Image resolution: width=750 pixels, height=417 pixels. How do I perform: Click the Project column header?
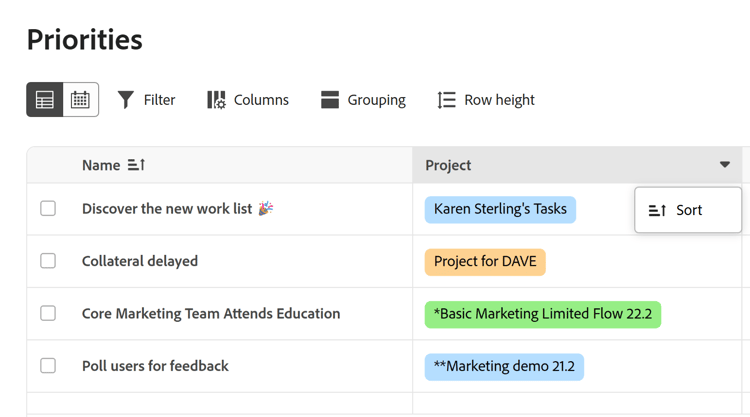coord(449,165)
